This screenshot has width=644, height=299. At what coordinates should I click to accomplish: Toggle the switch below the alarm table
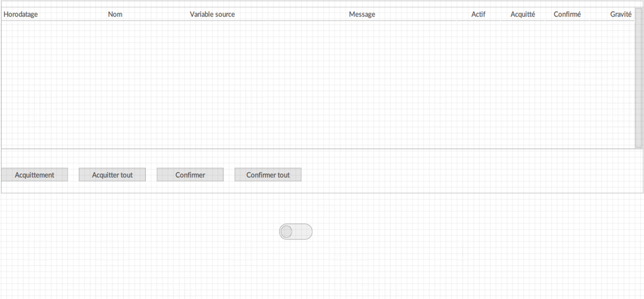[x=296, y=231]
